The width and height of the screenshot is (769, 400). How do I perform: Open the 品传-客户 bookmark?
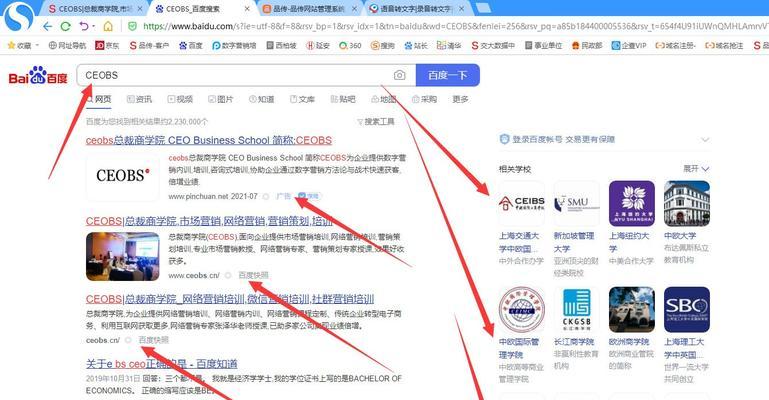point(149,45)
